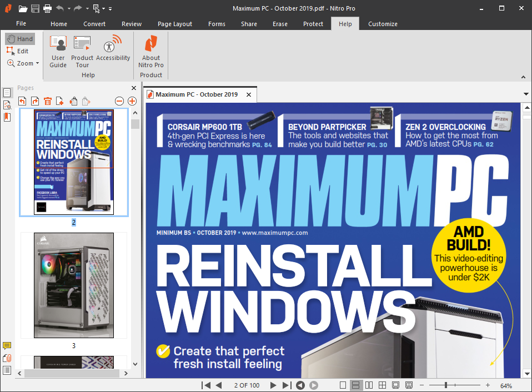
Task: Select the page 2 cover thumbnail
Action: point(74,162)
